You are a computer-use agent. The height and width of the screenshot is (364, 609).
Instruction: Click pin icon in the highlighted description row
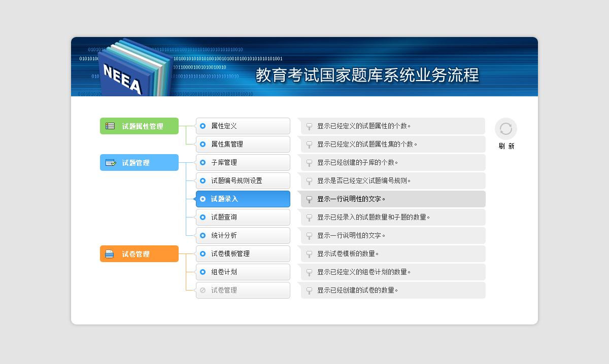point(309,200)
